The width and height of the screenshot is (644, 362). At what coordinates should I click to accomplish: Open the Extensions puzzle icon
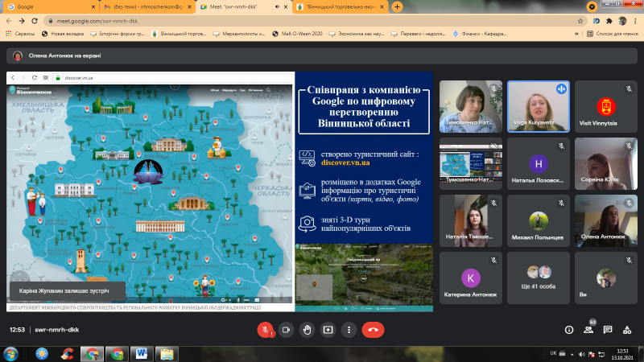point(609,21)
